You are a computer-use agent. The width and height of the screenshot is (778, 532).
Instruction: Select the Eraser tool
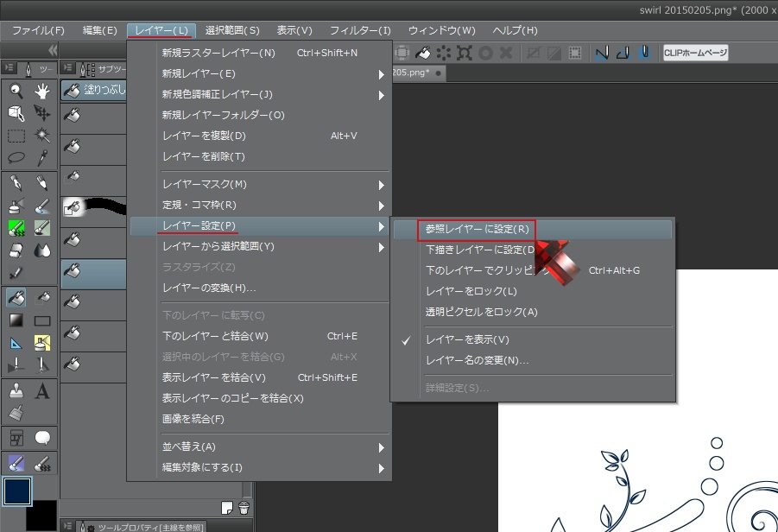coord(16,251)
